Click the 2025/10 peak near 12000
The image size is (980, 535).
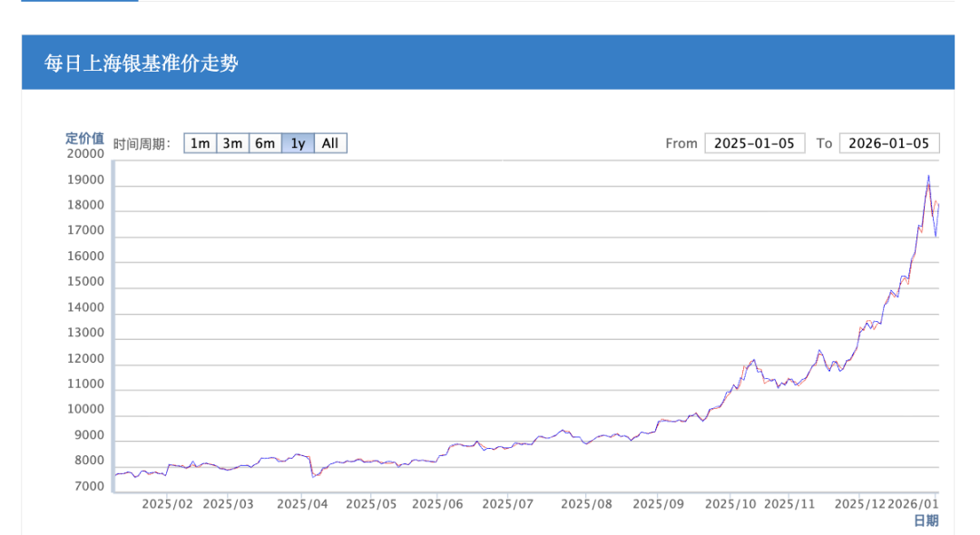point(753,360)
